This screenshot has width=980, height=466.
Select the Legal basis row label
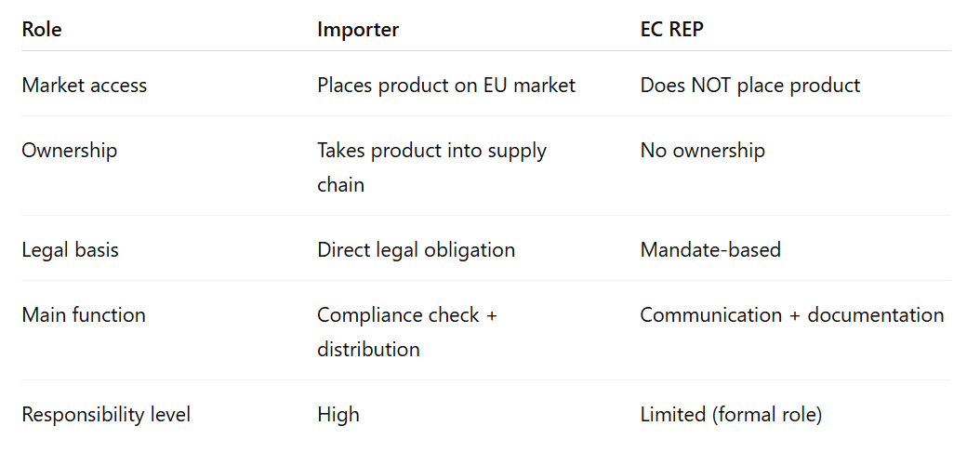(x=71, y=250)
